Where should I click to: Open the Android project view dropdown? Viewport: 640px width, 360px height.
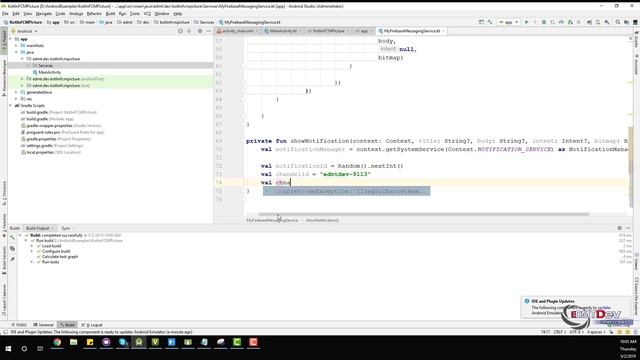[x=24, y=31]
